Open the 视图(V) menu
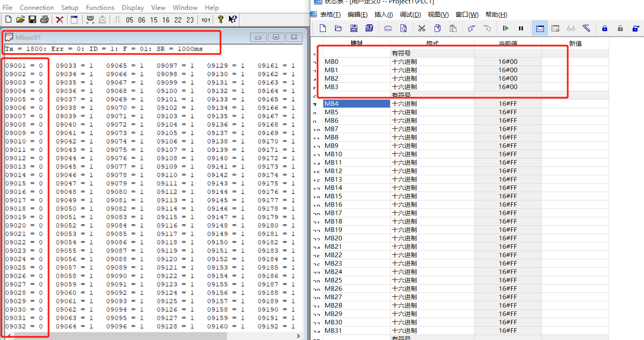644x340 pixels. (x=438, y=15)
